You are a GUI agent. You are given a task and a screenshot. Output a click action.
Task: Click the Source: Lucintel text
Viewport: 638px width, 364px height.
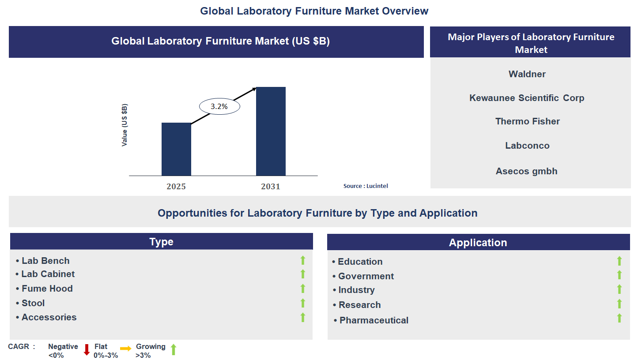pos(366,186)
